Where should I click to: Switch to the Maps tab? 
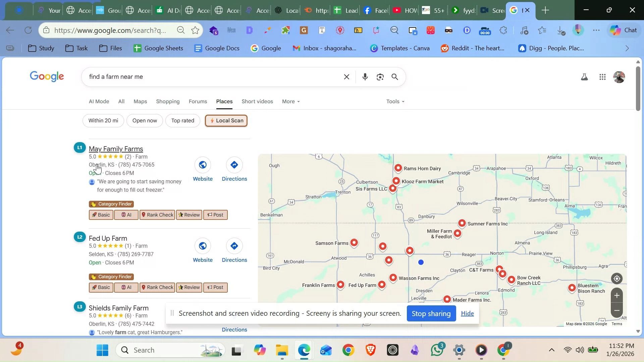[140, 102]
